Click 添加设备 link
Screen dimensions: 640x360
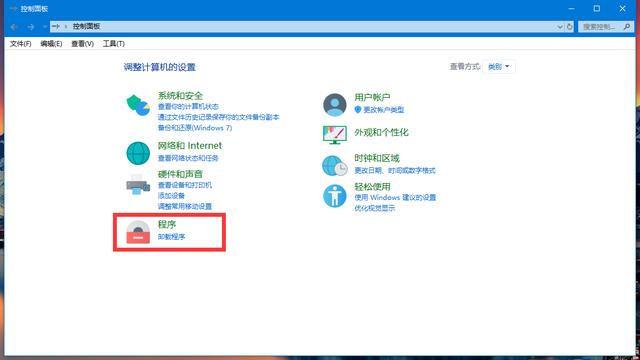[171, 196]
